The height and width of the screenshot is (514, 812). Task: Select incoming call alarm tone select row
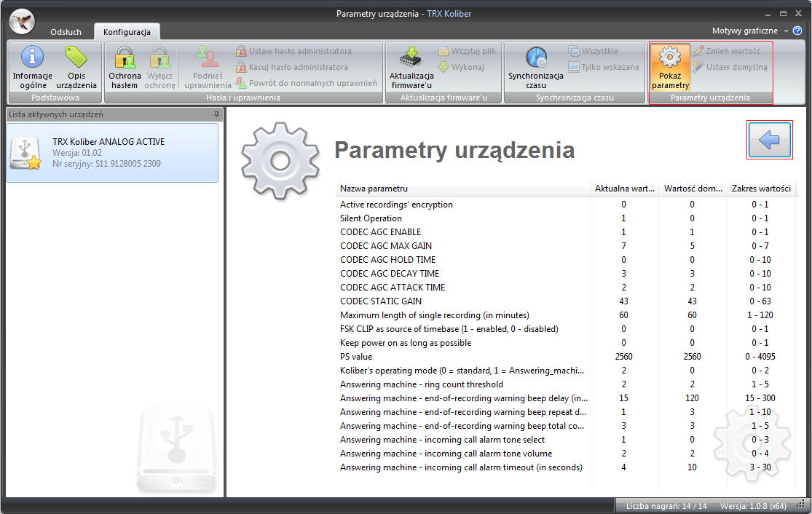tap(566, 440)
